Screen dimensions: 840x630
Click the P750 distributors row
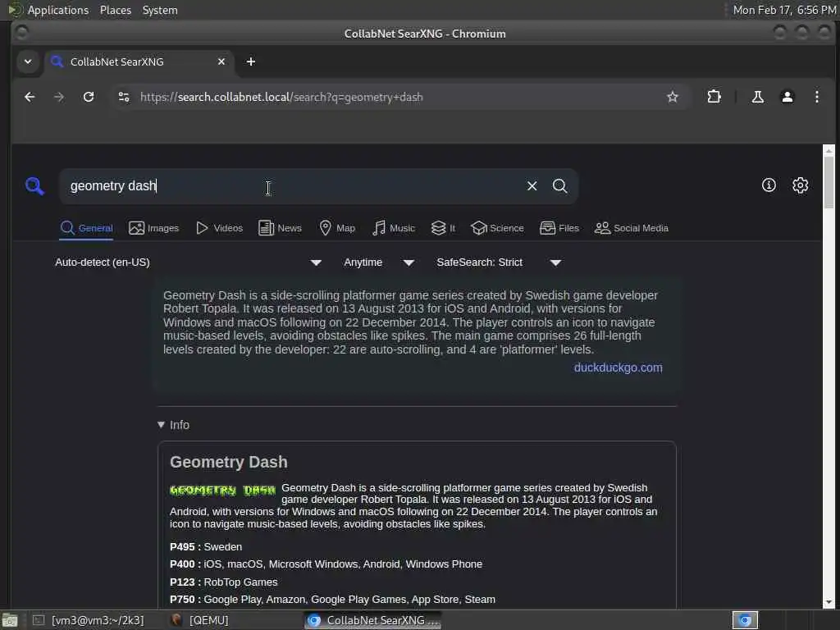pos(332,600)
